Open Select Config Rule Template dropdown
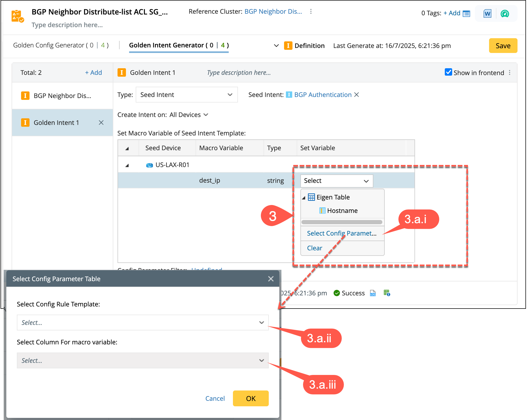 143,323
